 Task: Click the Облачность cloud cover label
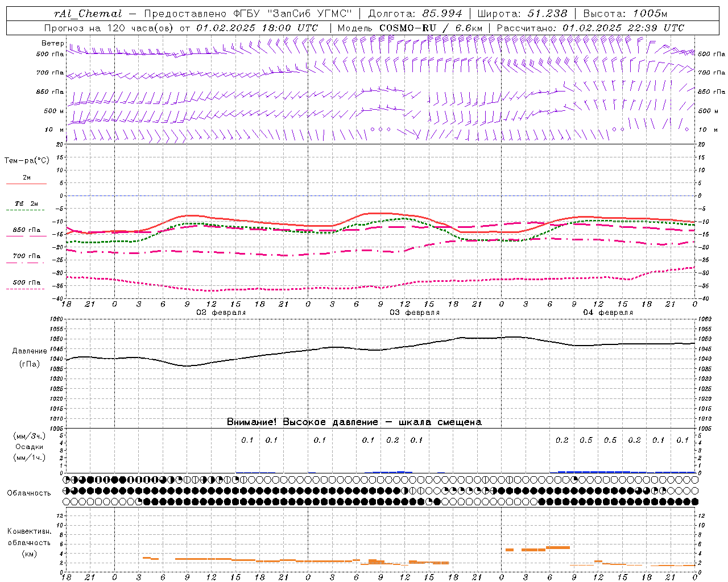pyautogui.click(x=29, y=493)
